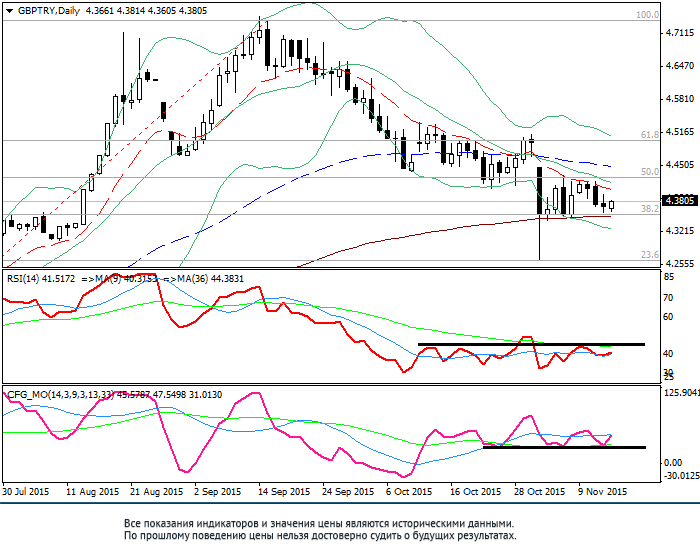Click the RSI scale value 60

click(x=669, y=317)
